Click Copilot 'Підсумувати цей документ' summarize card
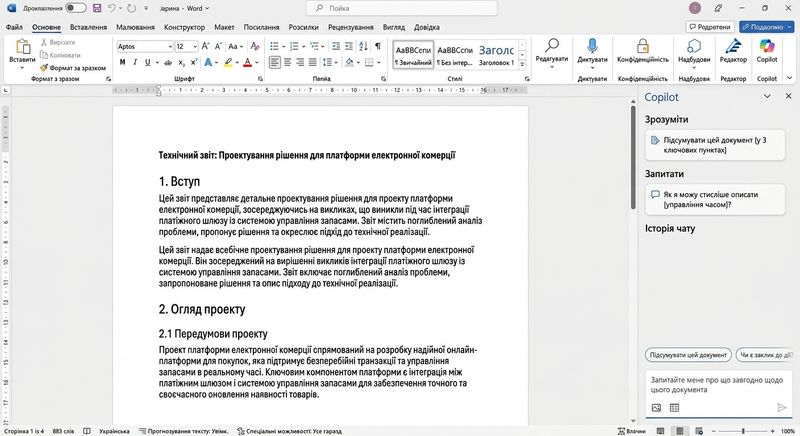 pos(715,145)
